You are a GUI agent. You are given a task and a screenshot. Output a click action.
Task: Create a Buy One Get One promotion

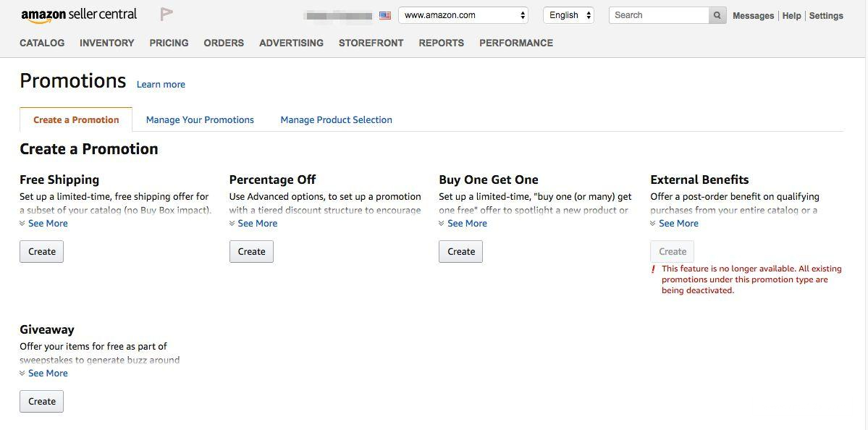click(460, 252)
